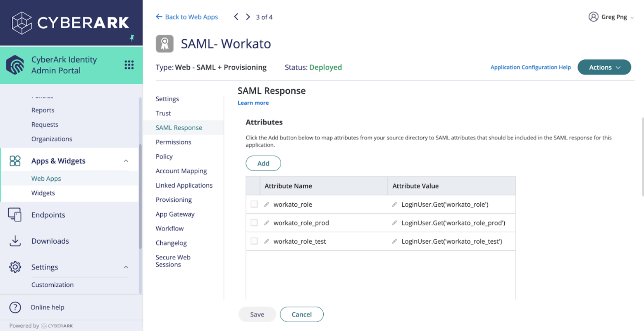Click the Save button

click(x=257, y=315)
